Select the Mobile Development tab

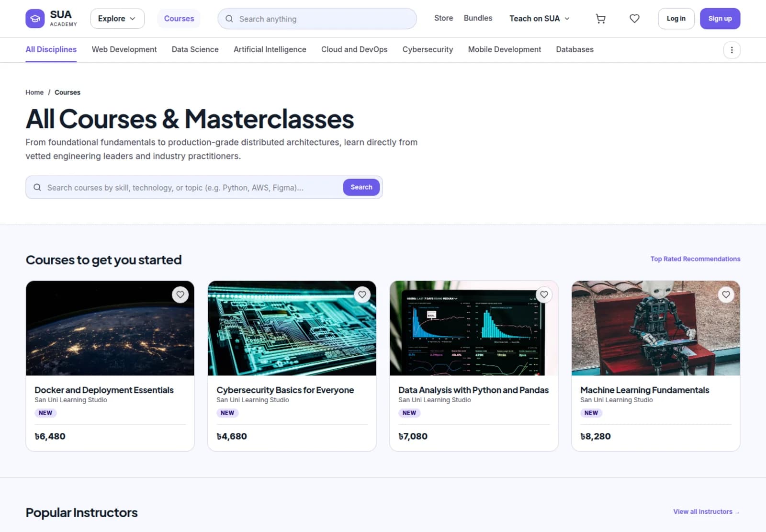pos(504,49)
